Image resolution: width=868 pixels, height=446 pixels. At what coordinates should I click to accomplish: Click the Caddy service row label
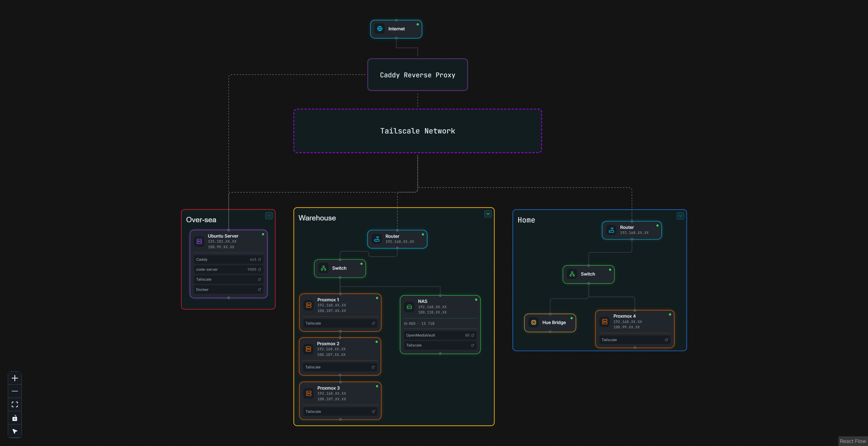coord(202,259)
